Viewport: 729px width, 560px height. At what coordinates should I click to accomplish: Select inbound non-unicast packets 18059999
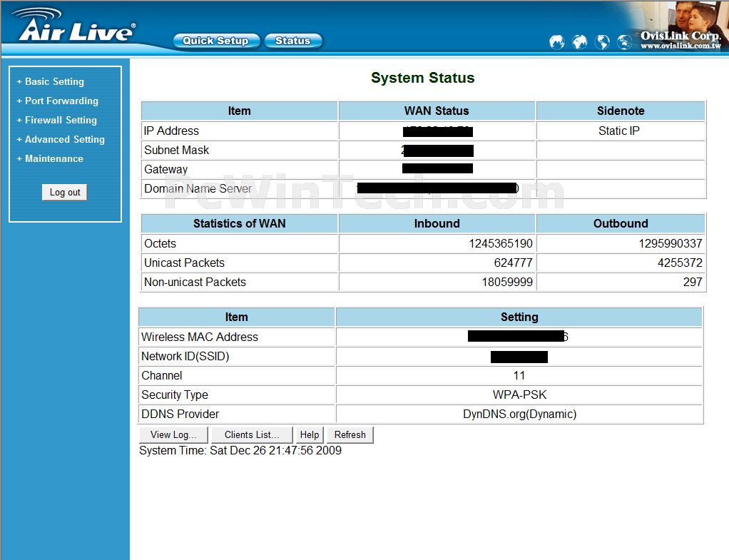click(507, 282)
